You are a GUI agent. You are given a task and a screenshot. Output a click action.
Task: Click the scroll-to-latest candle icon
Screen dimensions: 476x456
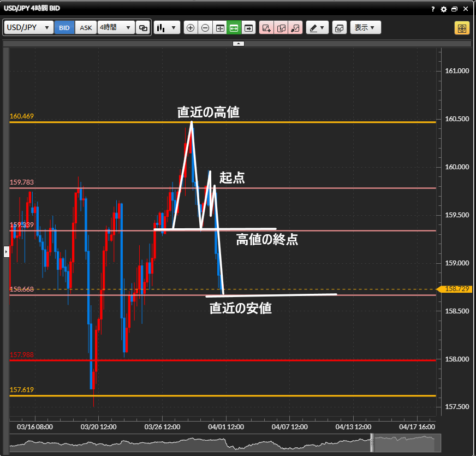249,28
